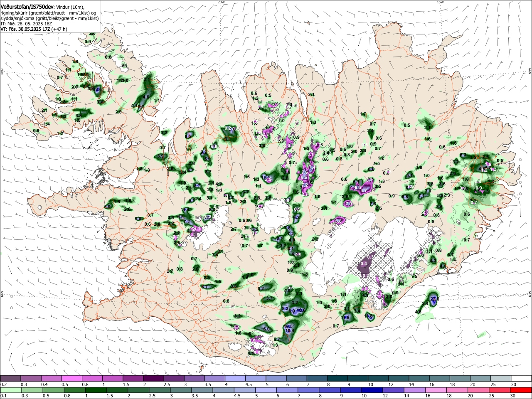Pick the pale grey upper swatch starting at 25

click(x=501, y=379)
